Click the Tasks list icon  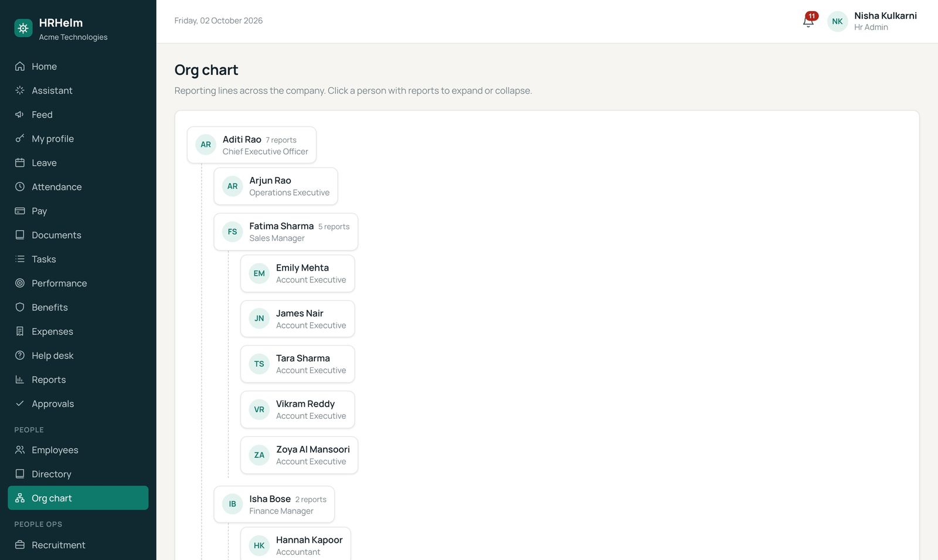(x=20, y=258)
